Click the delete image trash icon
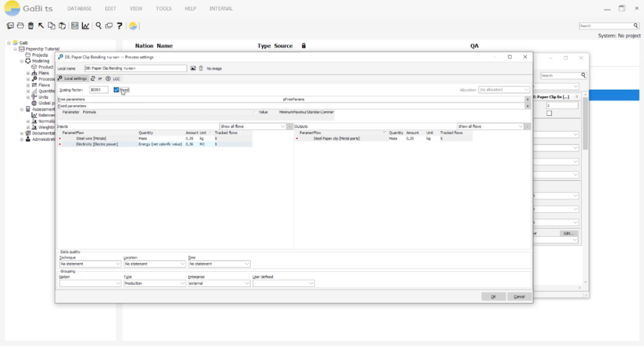644x360 pixels. pos(201,68)
